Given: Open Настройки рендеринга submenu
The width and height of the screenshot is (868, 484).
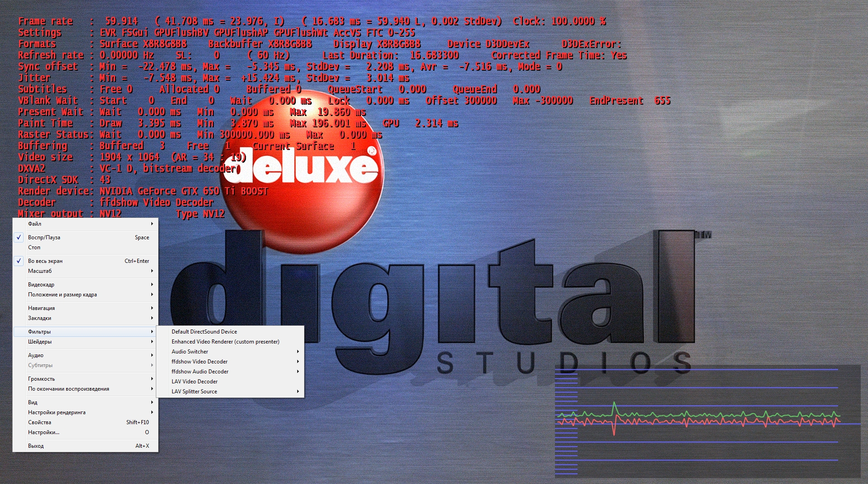Looking at the screenshot, I should click(57, 412).
